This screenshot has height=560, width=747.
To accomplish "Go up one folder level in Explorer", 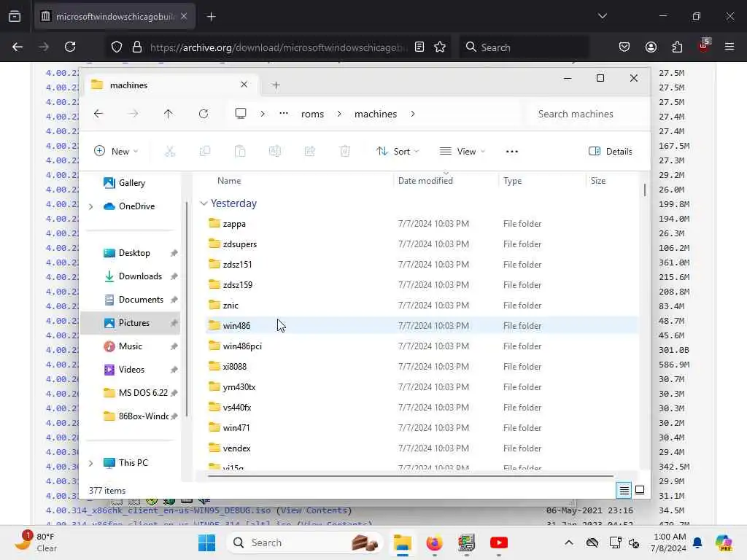I will [x=169, y=114].
